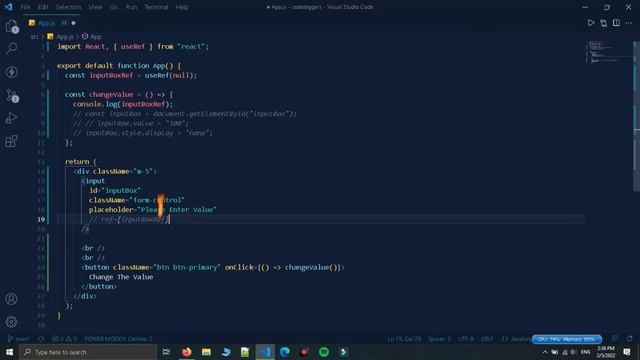Open the Terminal menu

point(156,7)
